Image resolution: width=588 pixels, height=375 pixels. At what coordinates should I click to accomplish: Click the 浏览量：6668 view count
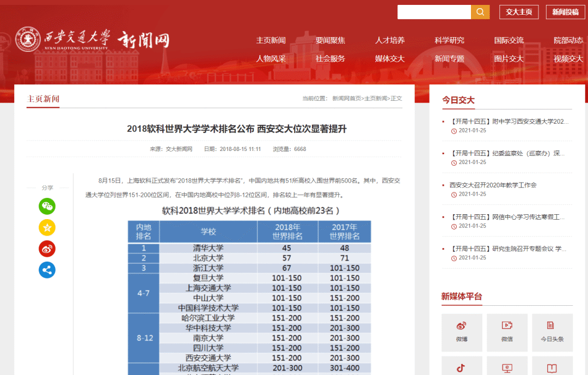coord(290,149)
